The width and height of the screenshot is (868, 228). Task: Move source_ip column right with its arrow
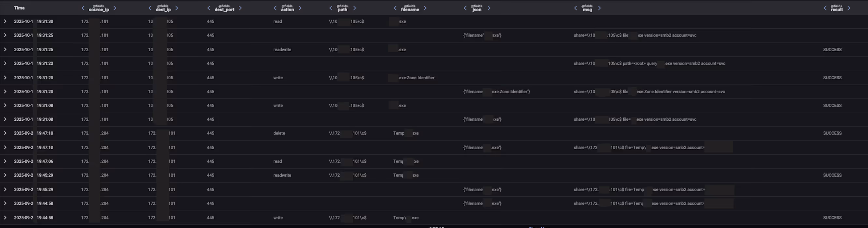[115, 8]
